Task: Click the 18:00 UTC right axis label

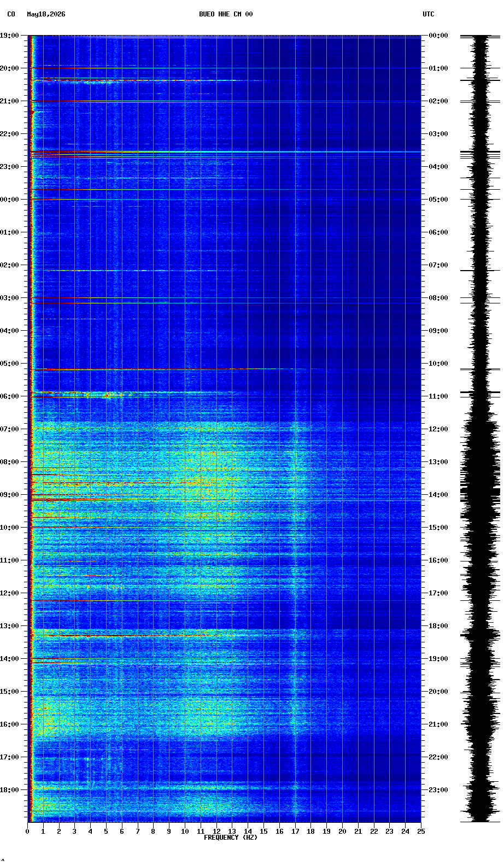Action: [x=438, y=626]
